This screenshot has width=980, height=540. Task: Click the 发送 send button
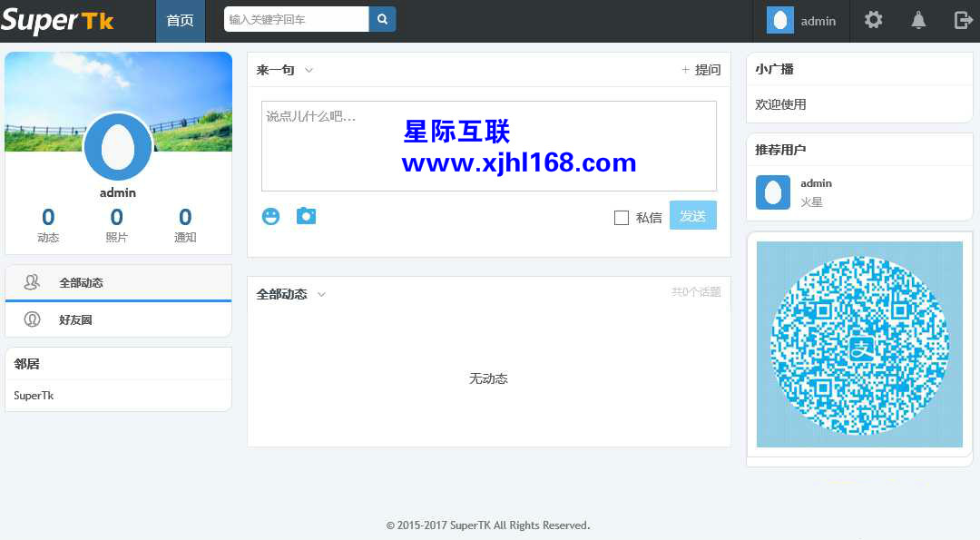[x=693, y=215]
